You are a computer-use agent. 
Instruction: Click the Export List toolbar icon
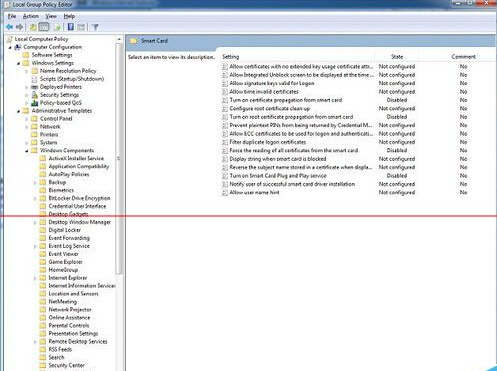click(57, 27)
